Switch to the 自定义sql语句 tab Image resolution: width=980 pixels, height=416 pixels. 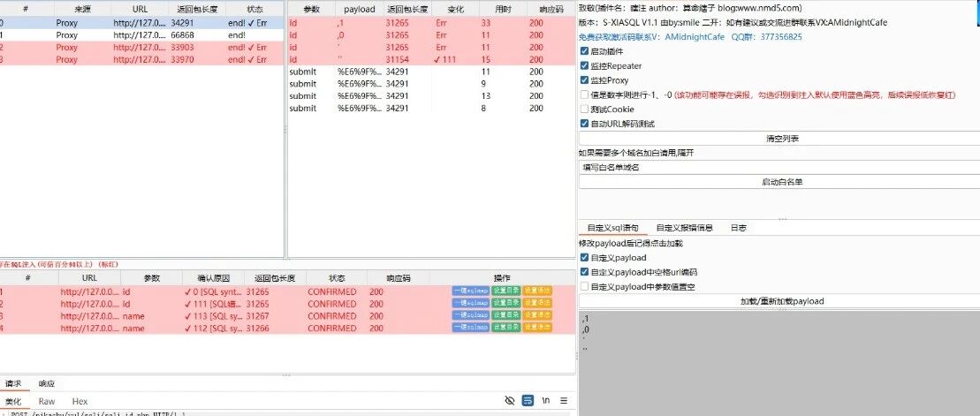click(612, 228)
